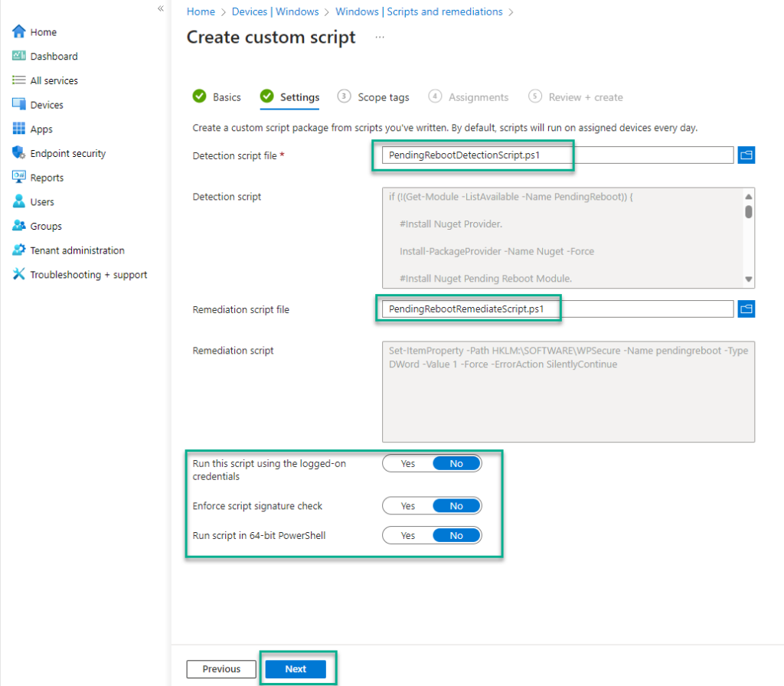The height and width of the screenshot is (686, 784).
Task: Switch to the Scope tags tab
Action: pyautogui.click(x=374, y=97)
